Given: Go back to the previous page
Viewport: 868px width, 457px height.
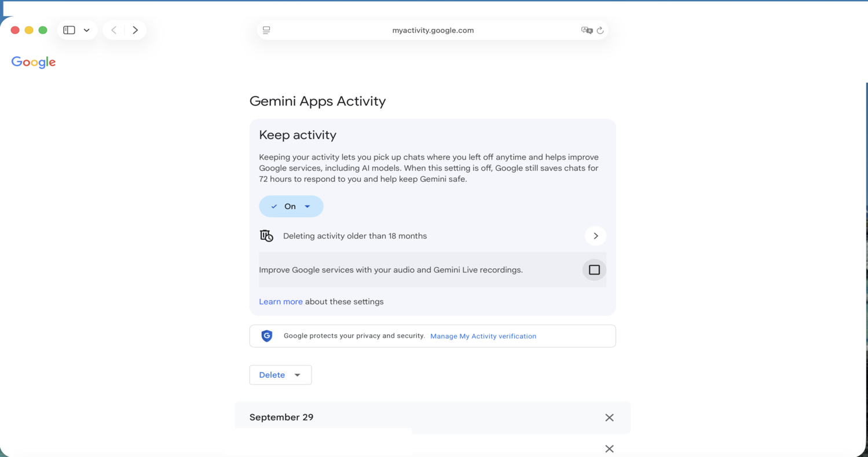Looking at the screenshot, I should [x=114, y=30].
